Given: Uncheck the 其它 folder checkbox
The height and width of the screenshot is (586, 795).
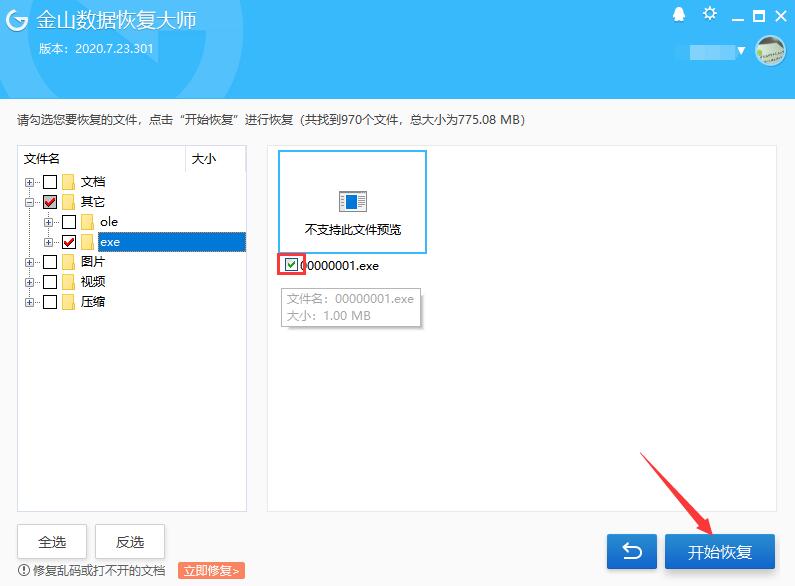Looking at the screenshot, I should (50, 202).
